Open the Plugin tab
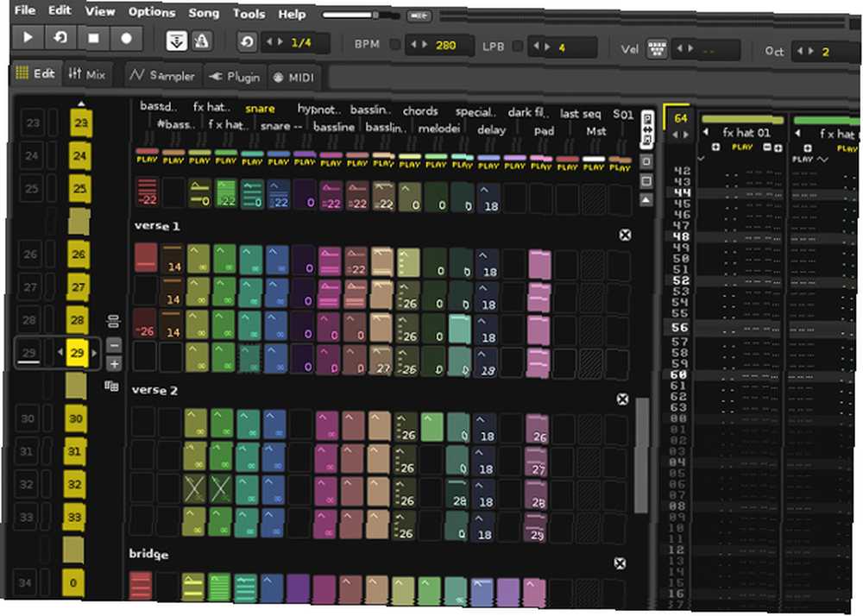 coord(235,77)
